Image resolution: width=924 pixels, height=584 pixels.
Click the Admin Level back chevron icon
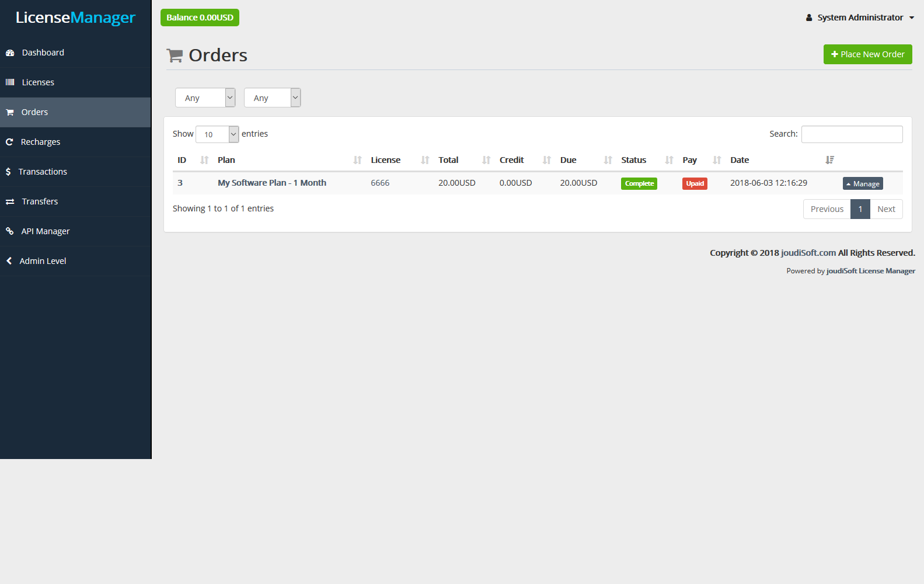tap(9, 261)
